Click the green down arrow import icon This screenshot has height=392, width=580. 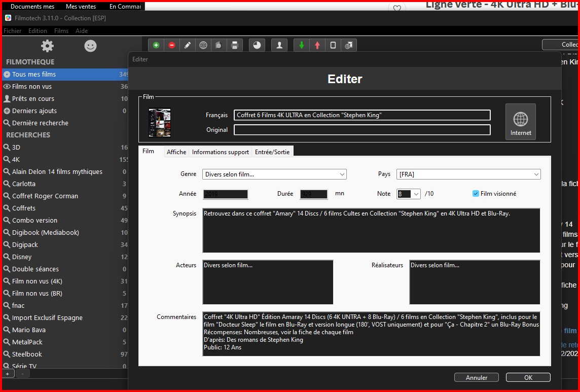point(302,45)
